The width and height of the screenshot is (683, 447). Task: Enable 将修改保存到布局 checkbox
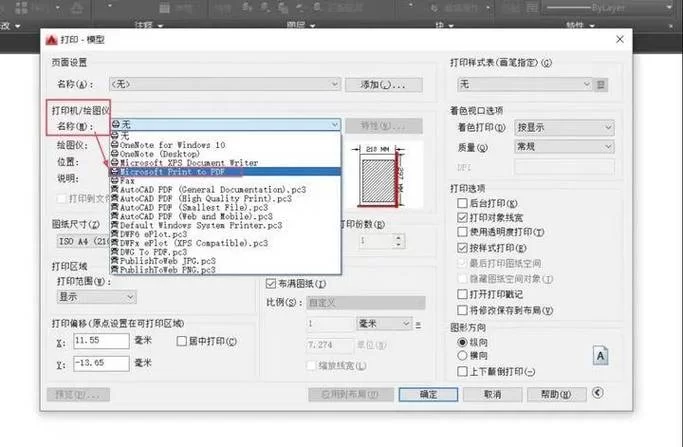[x=462, y=310]
